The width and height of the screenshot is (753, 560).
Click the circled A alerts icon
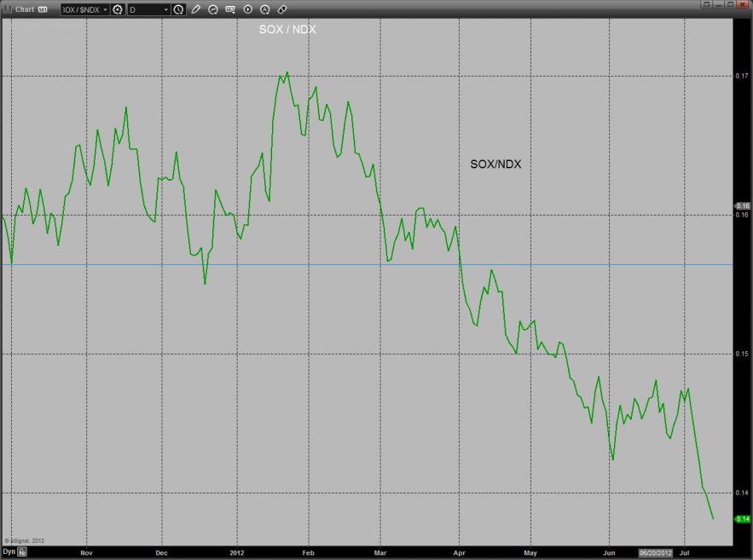(265, 9)
